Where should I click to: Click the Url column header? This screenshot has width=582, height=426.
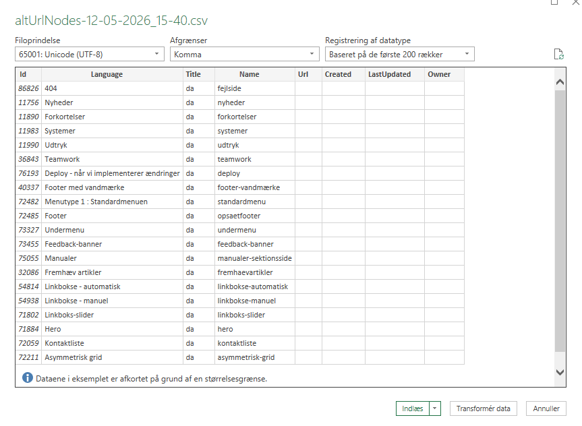pos(308,74)
